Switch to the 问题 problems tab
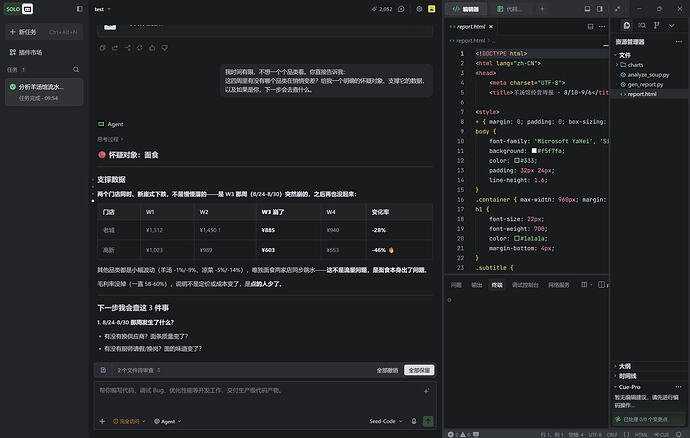 point(456,285)
